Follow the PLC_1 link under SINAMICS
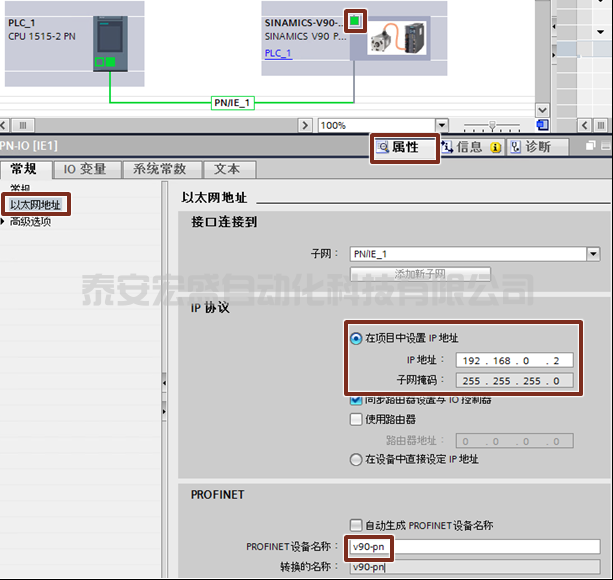 (278, 53)
